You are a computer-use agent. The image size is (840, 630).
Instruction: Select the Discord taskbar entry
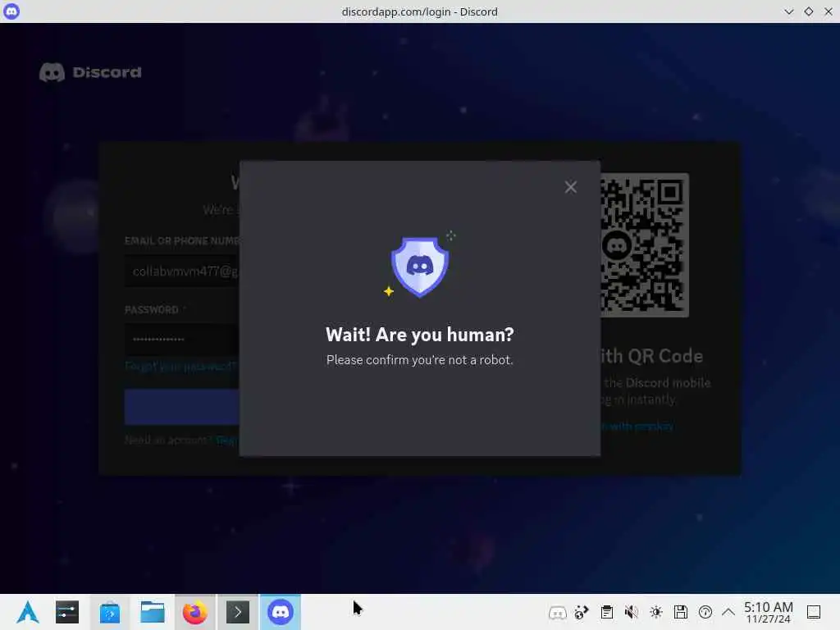click(x=281, y=612)
